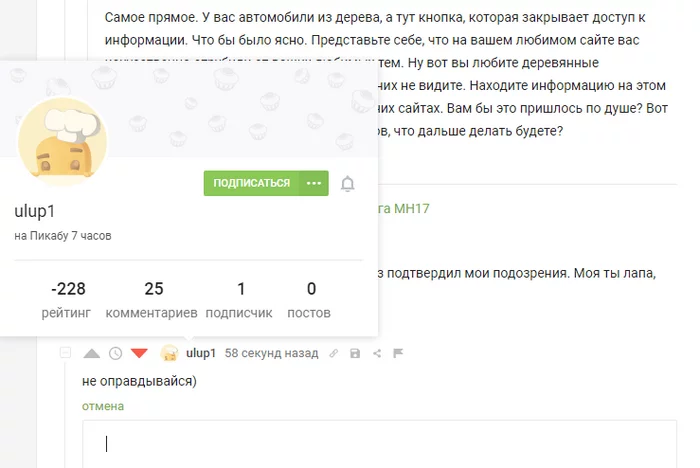
Task: Open ulup1 username in the profile card
Action: point(34,211)
